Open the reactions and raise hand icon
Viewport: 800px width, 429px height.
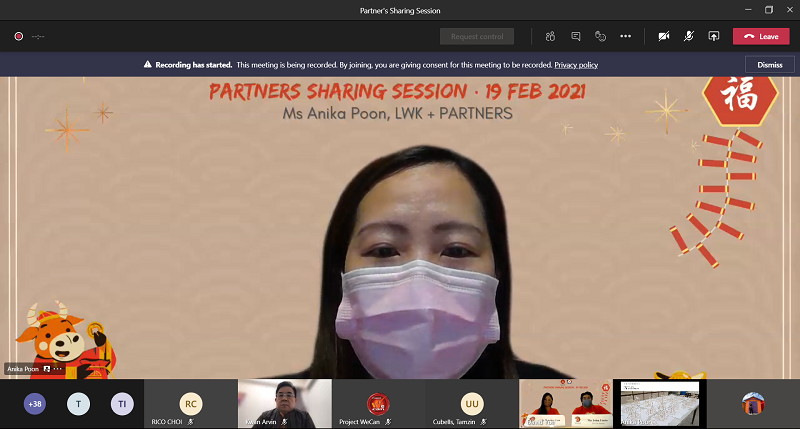click(x=600, y=36)
